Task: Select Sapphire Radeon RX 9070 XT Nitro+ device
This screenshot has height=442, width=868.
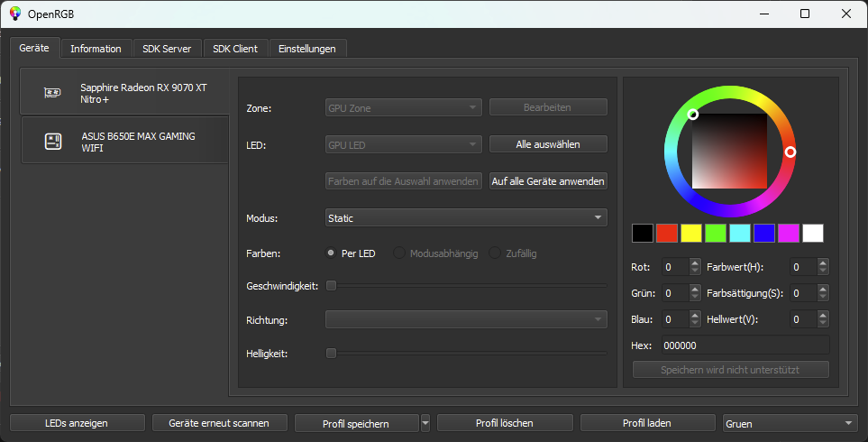Action: coord(124,92)
